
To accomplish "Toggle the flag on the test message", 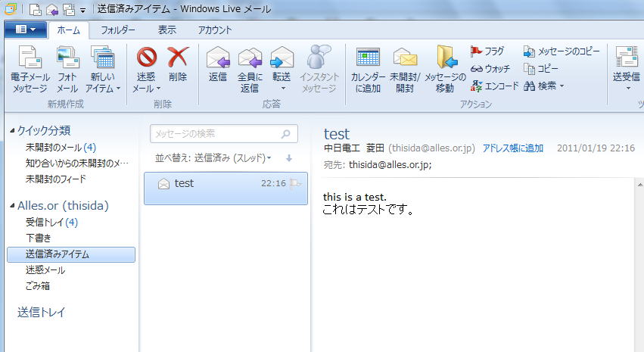I will (295, 184).
